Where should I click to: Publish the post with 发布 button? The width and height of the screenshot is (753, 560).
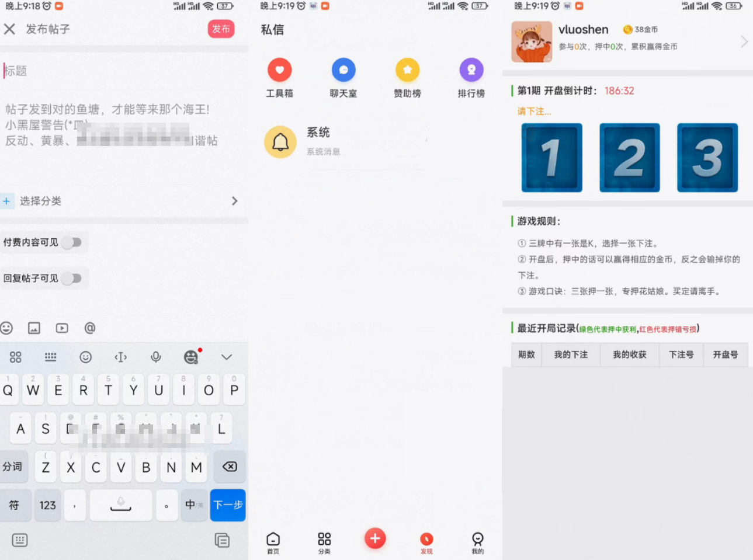pyautogui.click(x=221, y=29)
